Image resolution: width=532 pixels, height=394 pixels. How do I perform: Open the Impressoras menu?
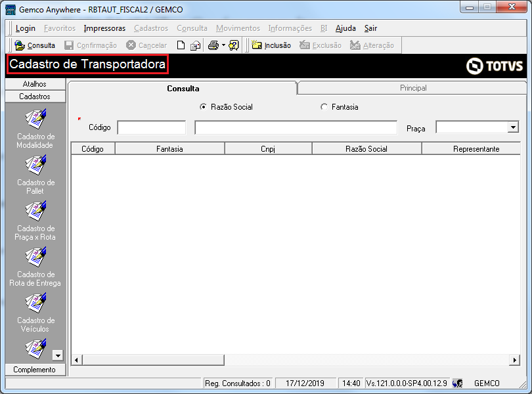click(104, 28)
